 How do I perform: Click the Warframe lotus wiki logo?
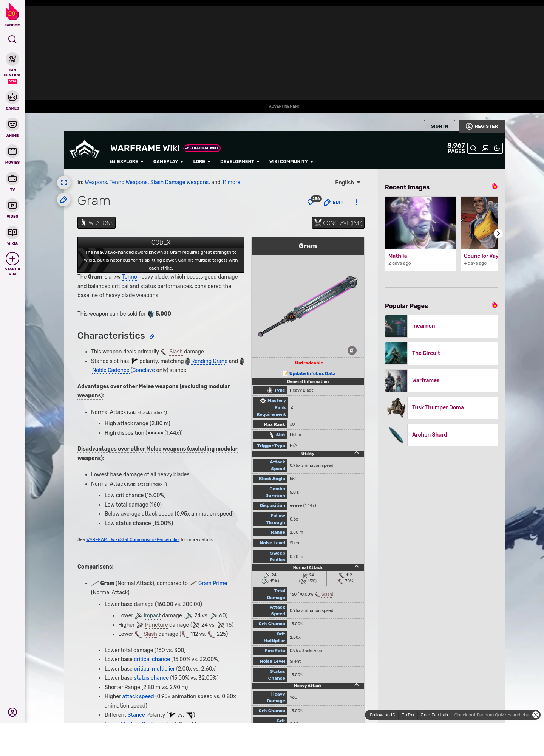click(85, 150)
